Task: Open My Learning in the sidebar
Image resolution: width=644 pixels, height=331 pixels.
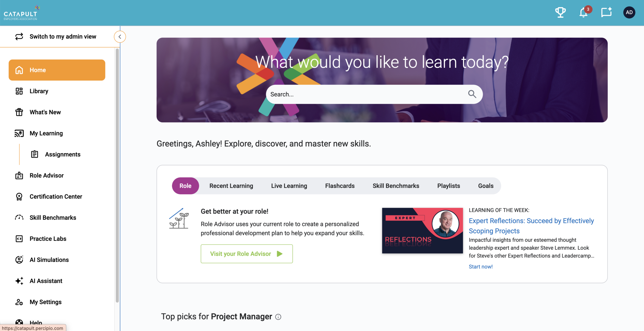Action: pyautogui.click(x=46, y=133)
